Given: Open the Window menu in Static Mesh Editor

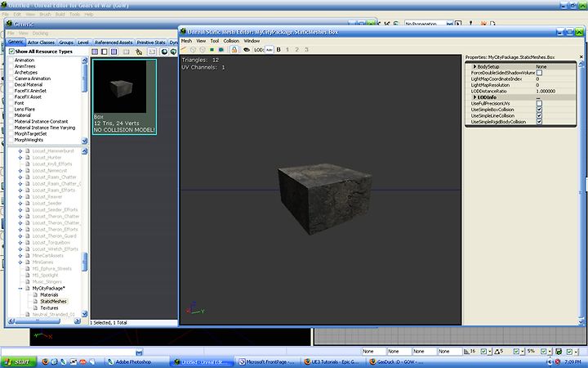Looking at the screenshot, I should pos(252,41).
